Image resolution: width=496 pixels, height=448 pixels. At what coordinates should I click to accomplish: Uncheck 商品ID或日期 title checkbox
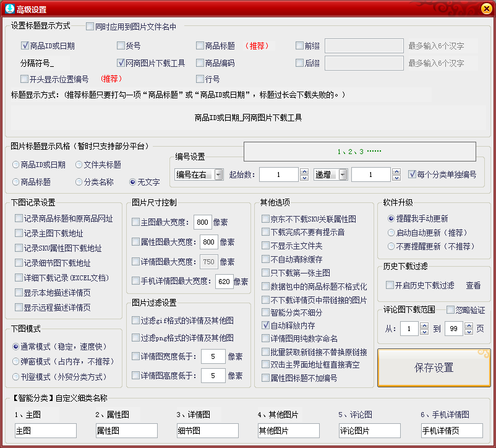[x=25, y=46]
